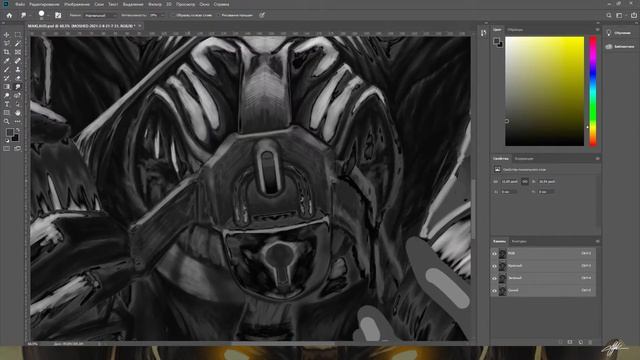Toggle visibility of RGB channel
The width and height of the screenshot is (640, 360).
click(x=494, y=253)
